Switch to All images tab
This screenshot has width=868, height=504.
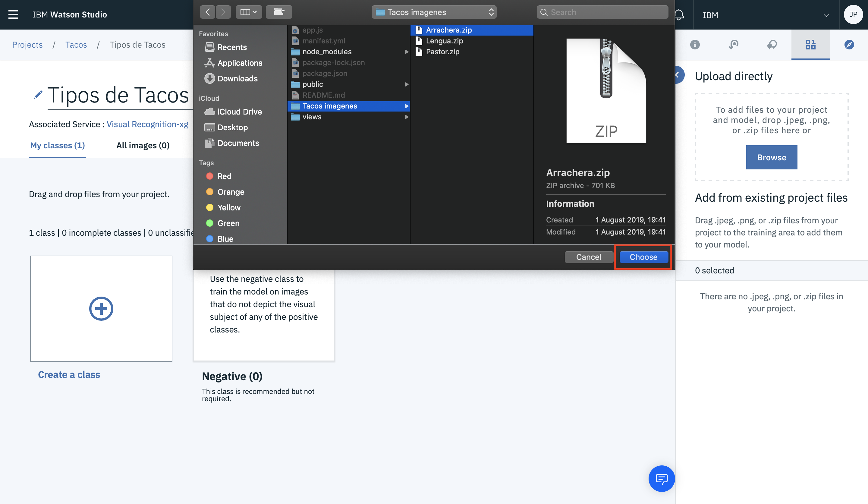pyautogui.click(x=143, y=145)
